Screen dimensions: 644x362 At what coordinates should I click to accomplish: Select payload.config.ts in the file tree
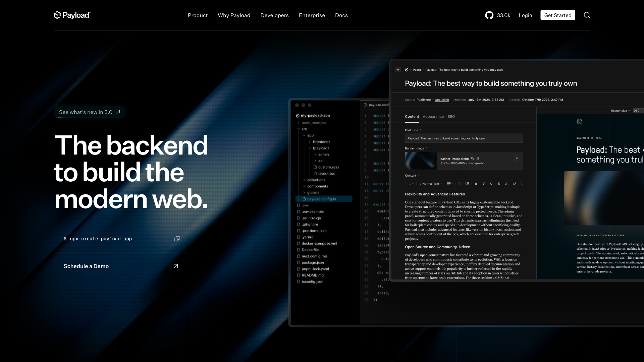(324, 199)
